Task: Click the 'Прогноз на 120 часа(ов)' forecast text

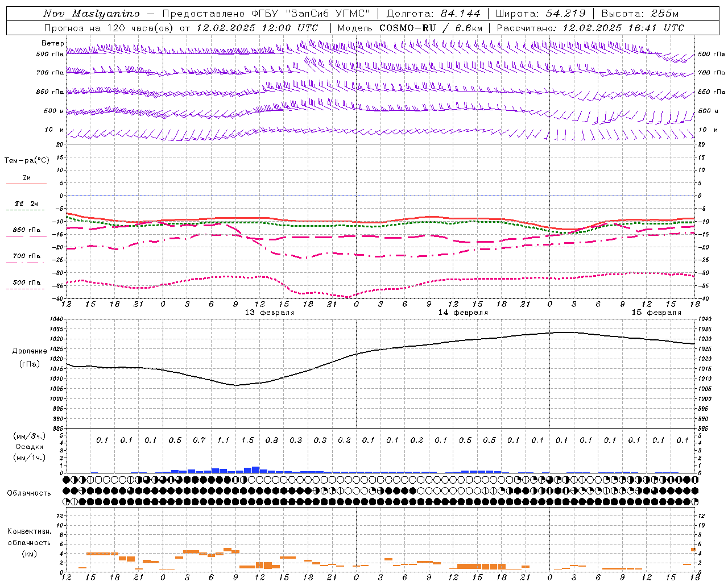Action: [x=109, y=28]
